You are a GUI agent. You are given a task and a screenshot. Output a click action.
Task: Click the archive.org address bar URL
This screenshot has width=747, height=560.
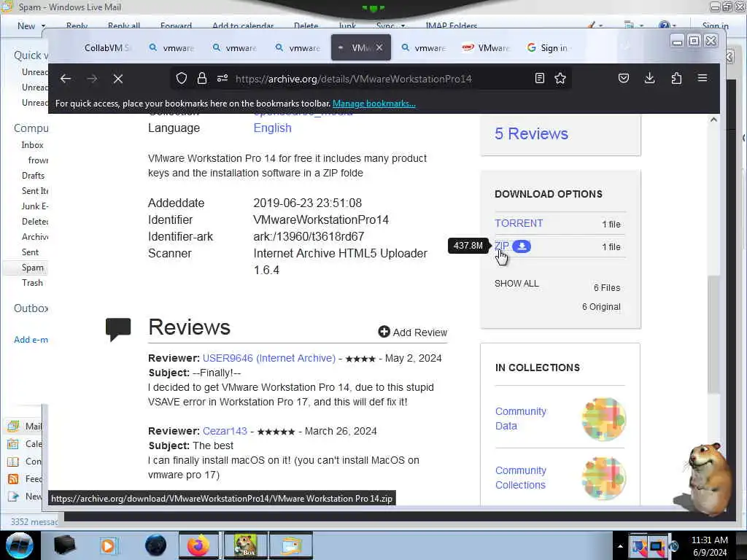[x=354, y=79]
